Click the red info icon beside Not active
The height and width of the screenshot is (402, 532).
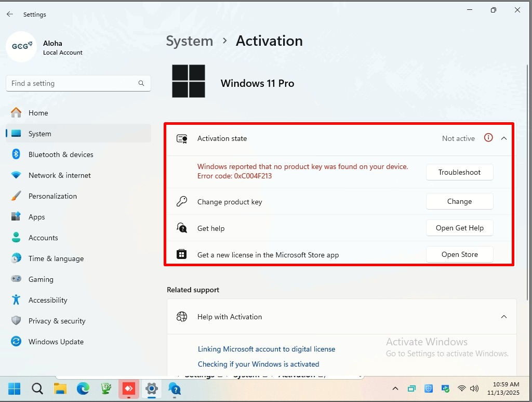pos(488,138)
